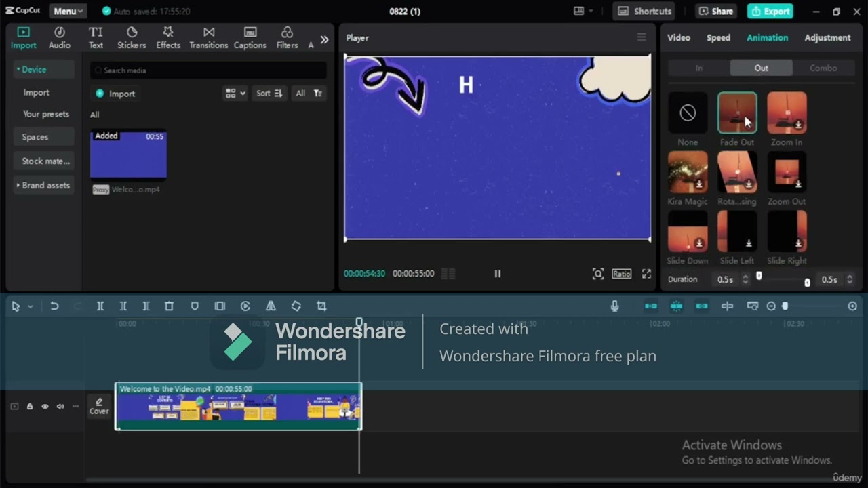Mute the video track audio
Viewport: 868px width, 488px height.
60,407
